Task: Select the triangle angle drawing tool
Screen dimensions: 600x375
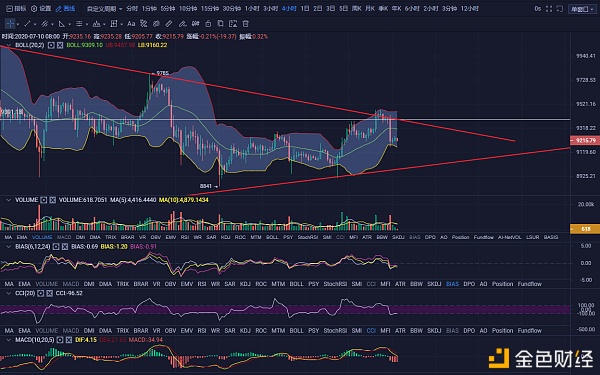Action: coord(62,24)
